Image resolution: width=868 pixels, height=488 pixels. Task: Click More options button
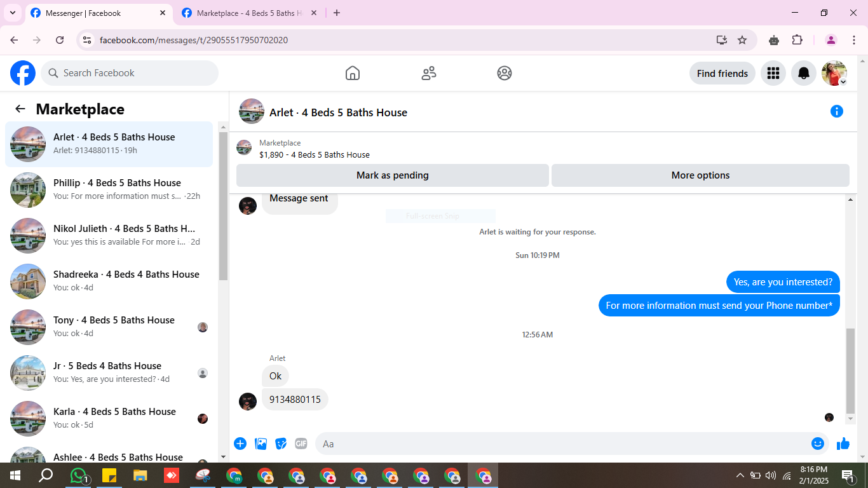click(x=700, y=175)
